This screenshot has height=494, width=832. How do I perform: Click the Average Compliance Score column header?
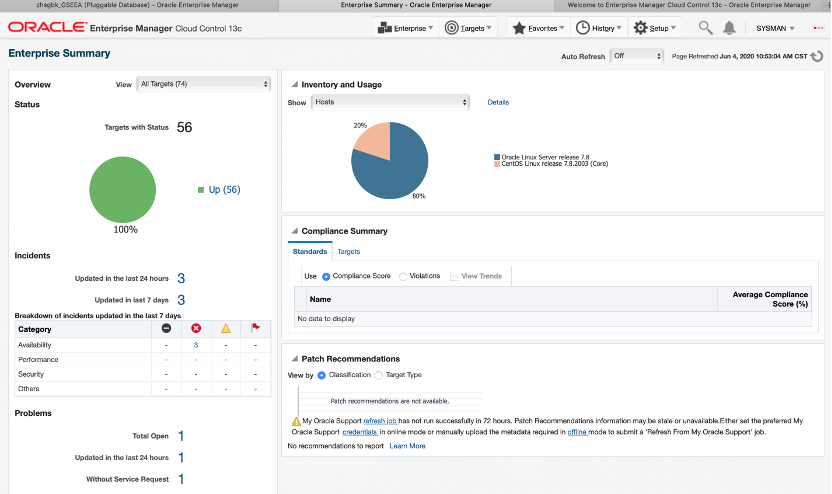(x=764, y=299)
